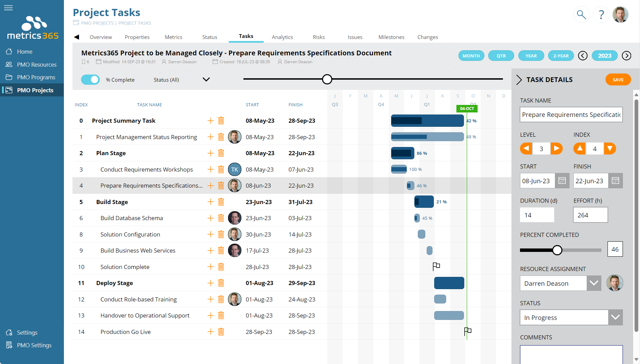The height and width of the screenshot is (364, 640).
Task: Click the QTR view button
Action: click(501, 56)
